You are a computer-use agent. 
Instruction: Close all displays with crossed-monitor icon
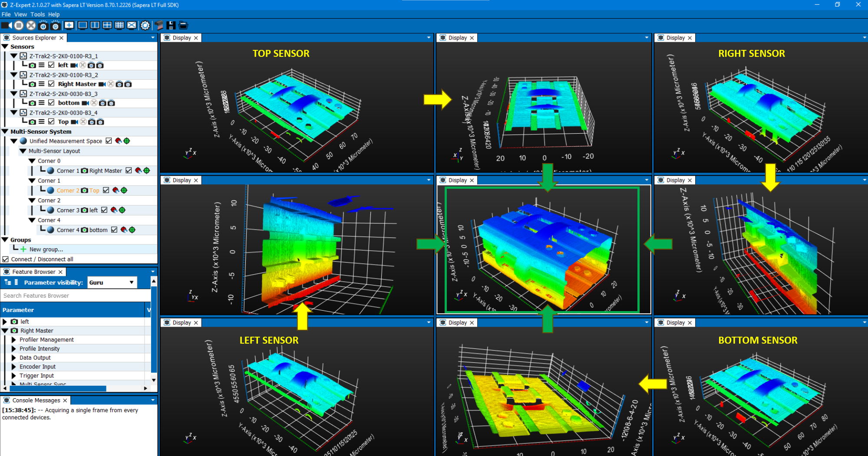coord(132,25)
